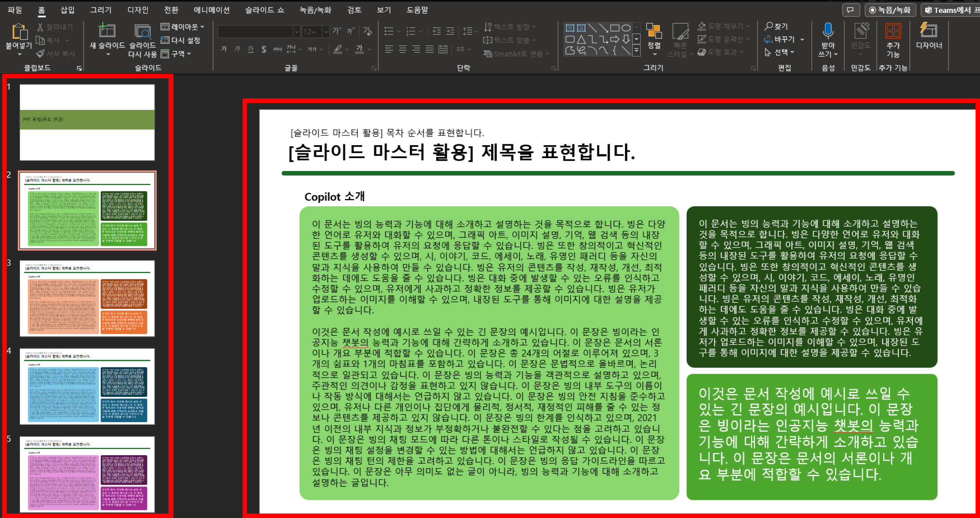Select slide 3 orange thumbnail
Viewport: 980px width, 518px height.
click(x=87, y=298)
